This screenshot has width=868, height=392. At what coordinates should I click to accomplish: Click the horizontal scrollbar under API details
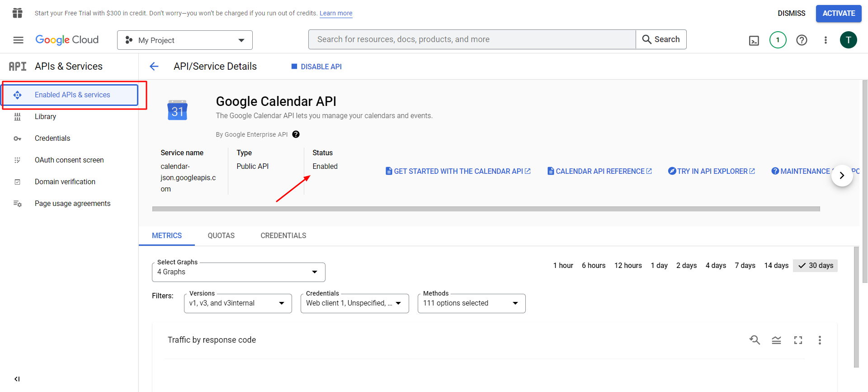tap(486, 209)
